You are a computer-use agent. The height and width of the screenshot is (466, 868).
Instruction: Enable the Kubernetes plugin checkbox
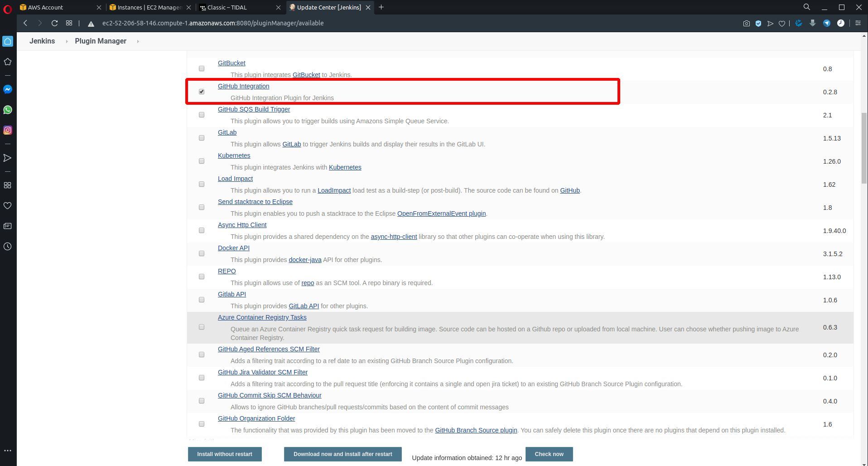tap(202, 161)
